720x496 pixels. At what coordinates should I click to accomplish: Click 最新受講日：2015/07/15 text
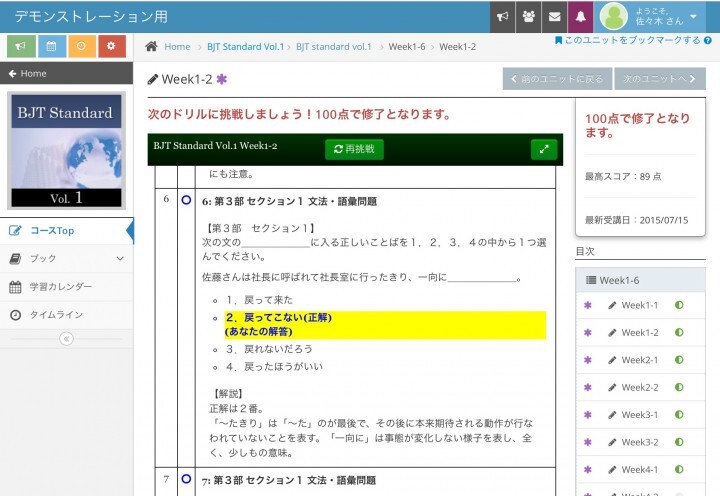(x=636, y=220)
